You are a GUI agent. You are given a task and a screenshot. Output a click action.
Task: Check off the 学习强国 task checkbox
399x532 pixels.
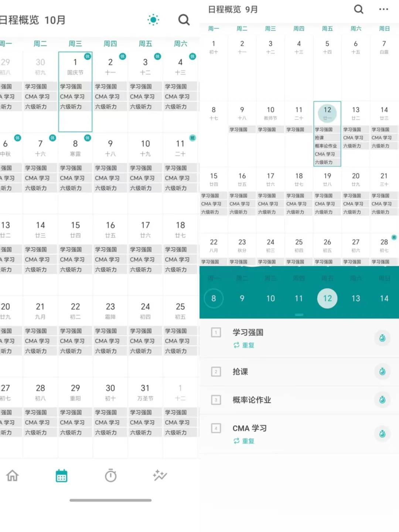[x=216, y=332]
